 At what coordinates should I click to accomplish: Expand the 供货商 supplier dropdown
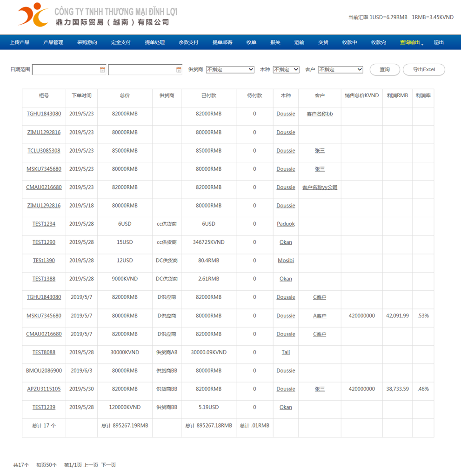pyautogui.click(x=230, y=69)
